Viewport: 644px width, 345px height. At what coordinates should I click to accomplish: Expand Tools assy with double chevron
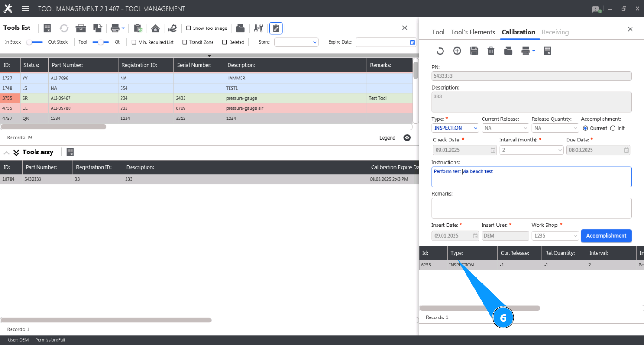tap(17, 153)
